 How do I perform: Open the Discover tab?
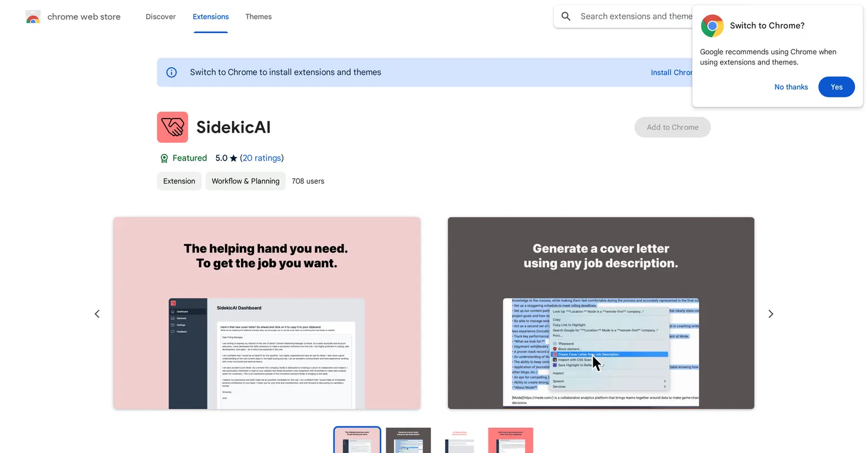(161, 17)
